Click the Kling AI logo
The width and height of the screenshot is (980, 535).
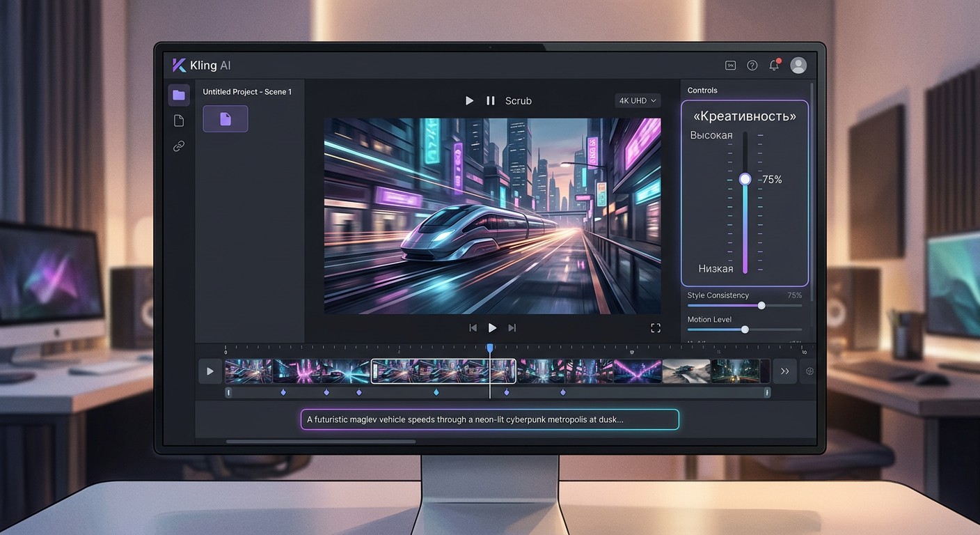(x=201, y=65)
